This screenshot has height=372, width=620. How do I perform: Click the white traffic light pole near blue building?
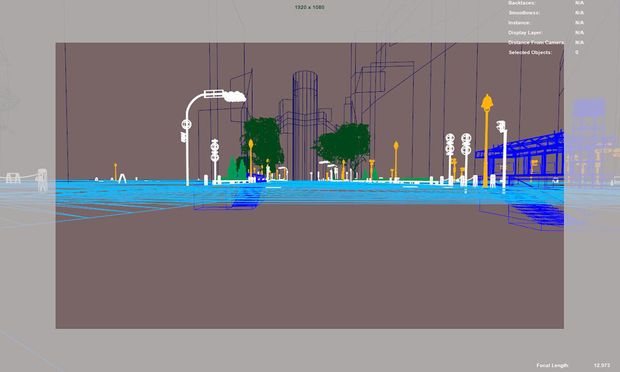point(503,154)
